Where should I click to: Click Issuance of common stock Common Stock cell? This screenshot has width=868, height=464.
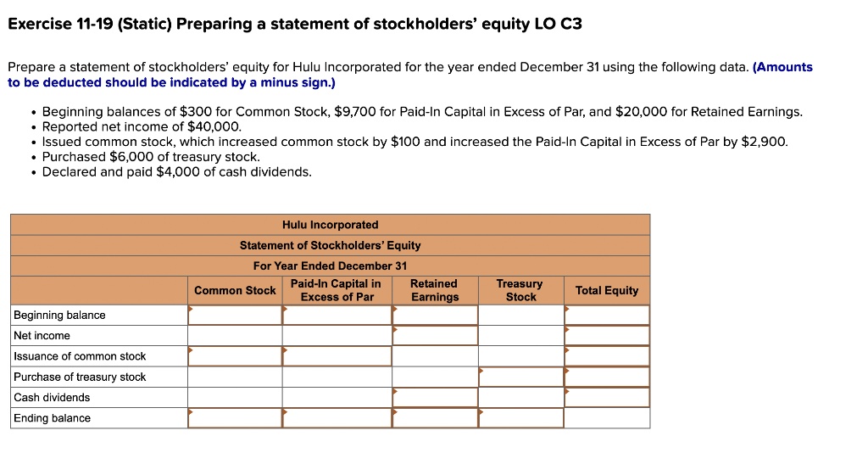pos(235,356)
